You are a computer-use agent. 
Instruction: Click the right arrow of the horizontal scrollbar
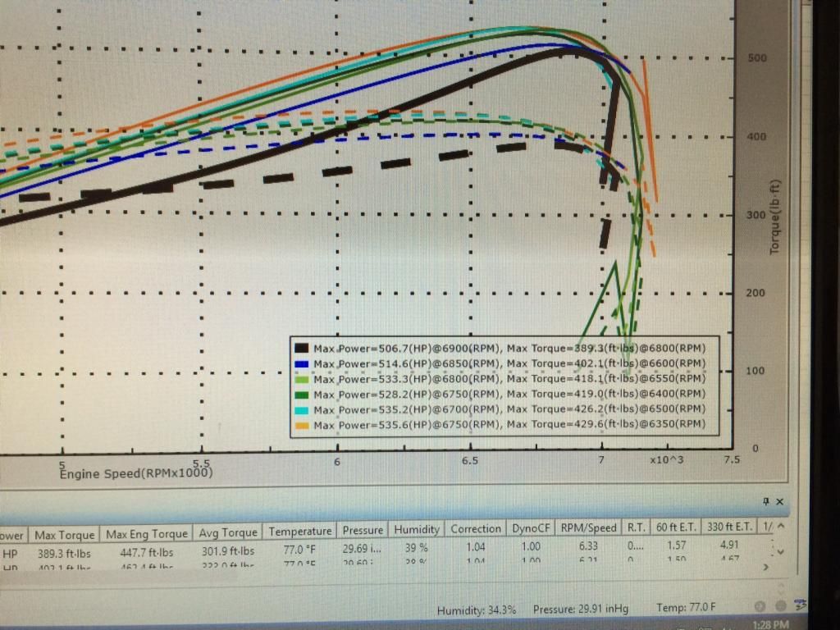[766, 566]
